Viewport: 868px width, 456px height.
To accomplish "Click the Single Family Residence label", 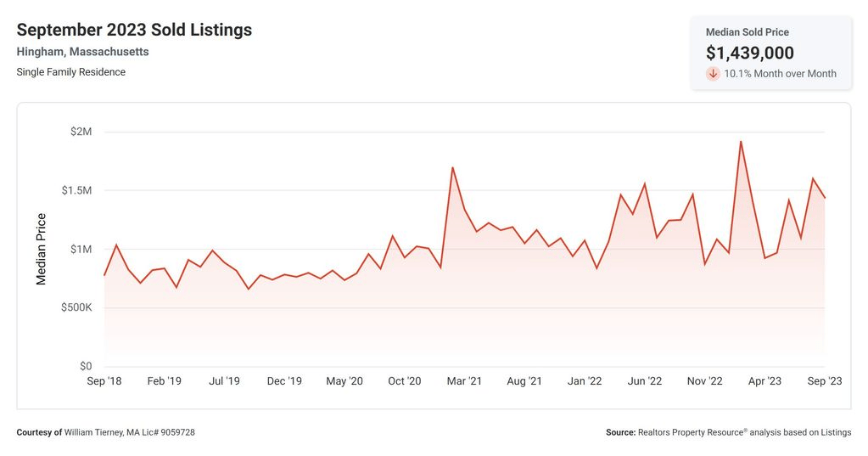I will pyautogui.click(x=71, y=72).
